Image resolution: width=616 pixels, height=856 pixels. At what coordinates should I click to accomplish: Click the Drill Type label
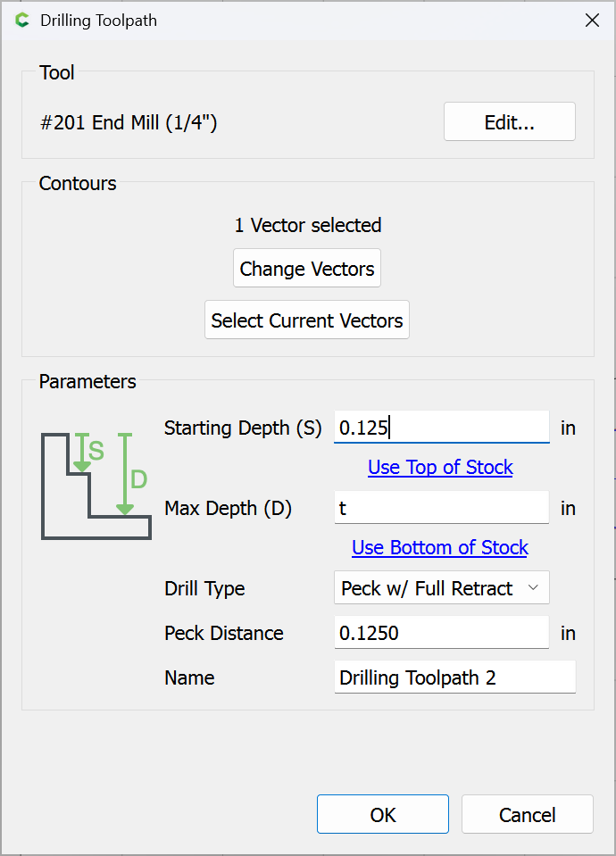point(204,589)
